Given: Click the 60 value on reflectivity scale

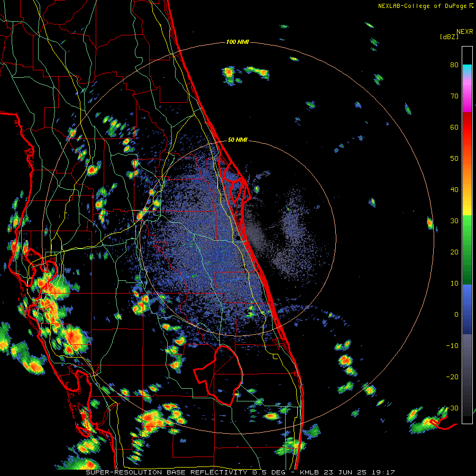Looking at the screenshot, I should coord(454,127).
